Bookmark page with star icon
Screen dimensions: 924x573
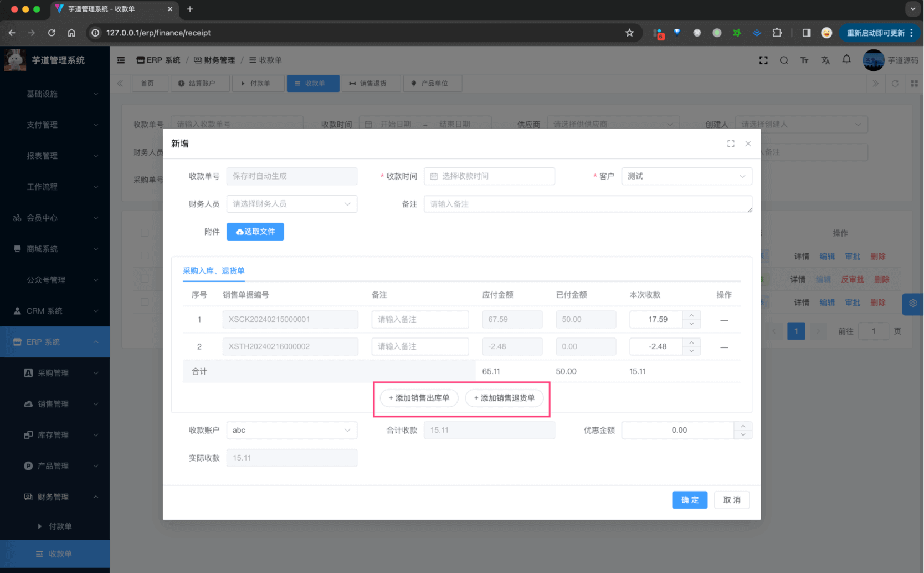(x=629, y=33)
